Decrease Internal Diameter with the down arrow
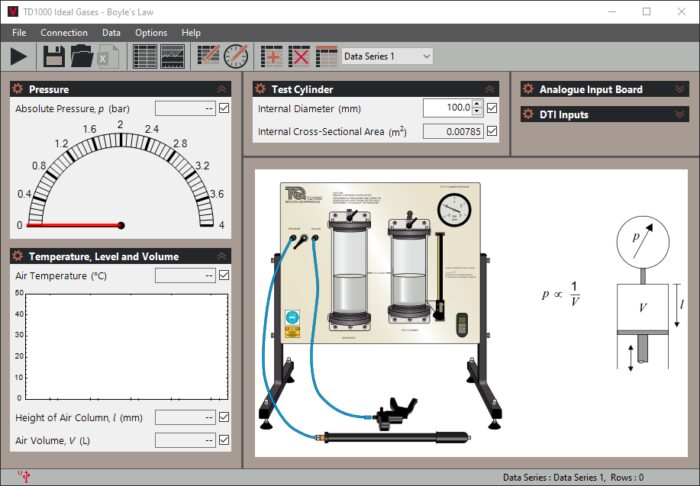Viewport: 700px width, 486px height. coord(477,112)
